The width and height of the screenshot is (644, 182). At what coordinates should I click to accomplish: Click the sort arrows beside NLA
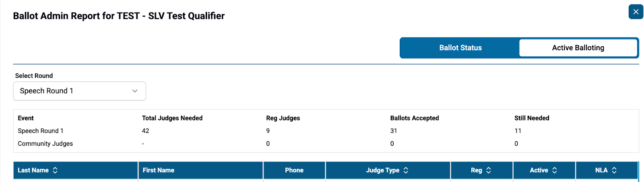(614, 170)
